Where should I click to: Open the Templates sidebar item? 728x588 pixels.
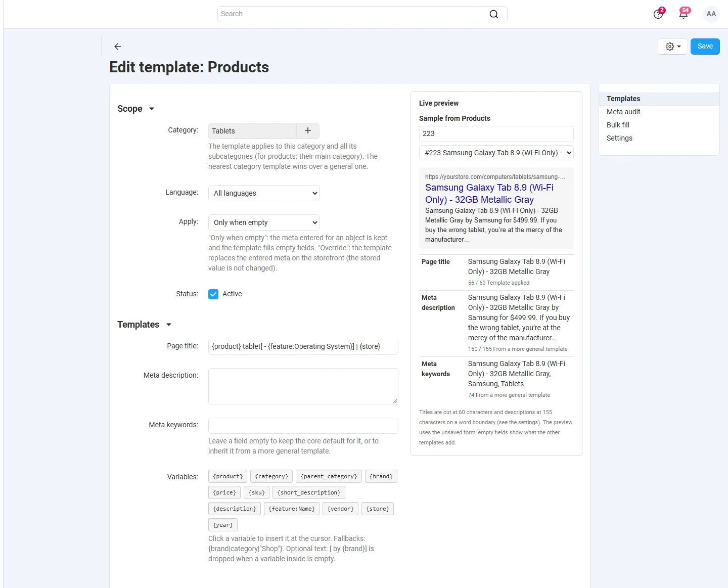pyautogui.click(x=659, y=99)
